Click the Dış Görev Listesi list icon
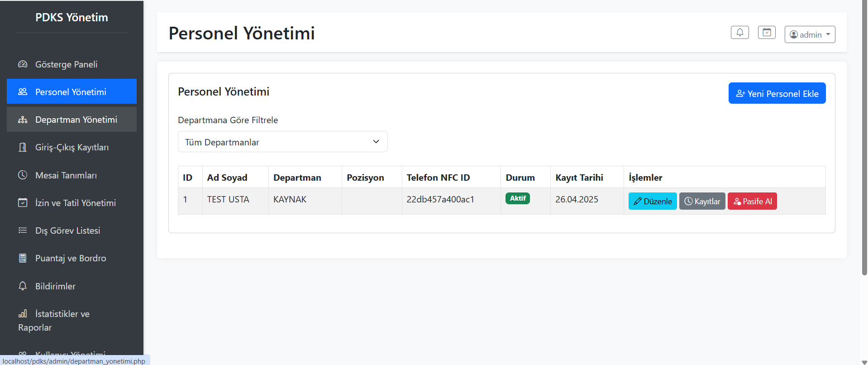Viewport: 868px width, 365px height. click(23, 231)
